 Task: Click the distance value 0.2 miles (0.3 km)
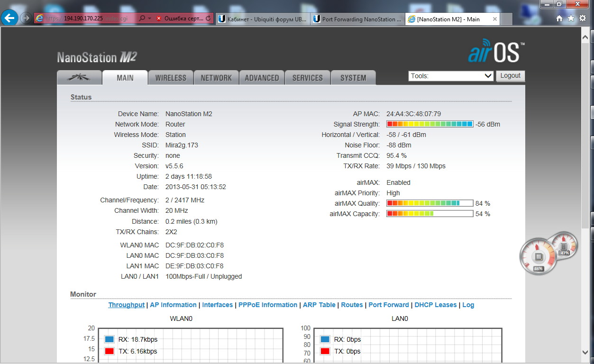point(192,221)
